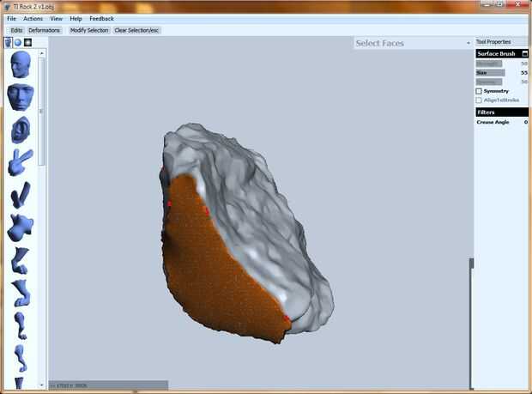Toggle the AlignToStroke checkbox
Viewport: 532px width, 394px height.
click(x=479, y=100)
